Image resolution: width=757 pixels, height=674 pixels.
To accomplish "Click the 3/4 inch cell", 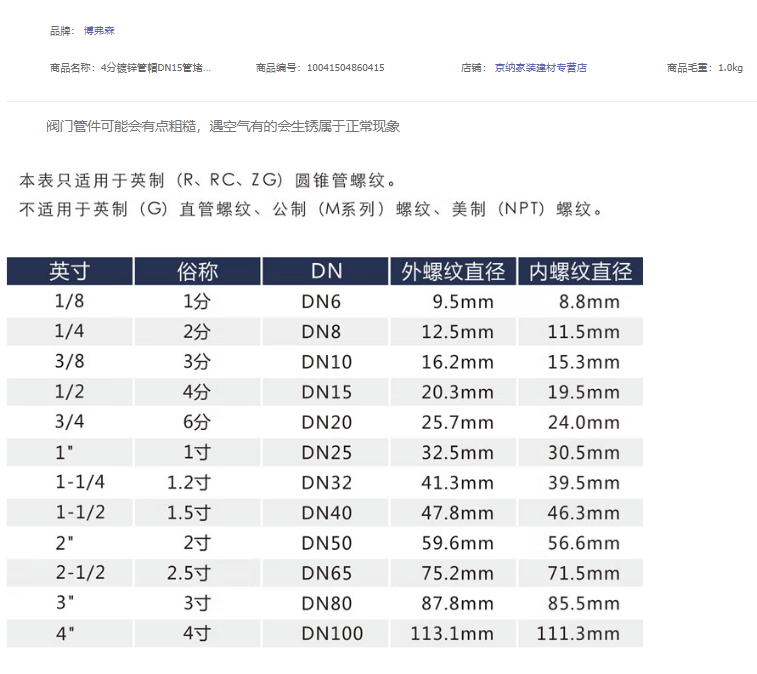I will [70, 421].
